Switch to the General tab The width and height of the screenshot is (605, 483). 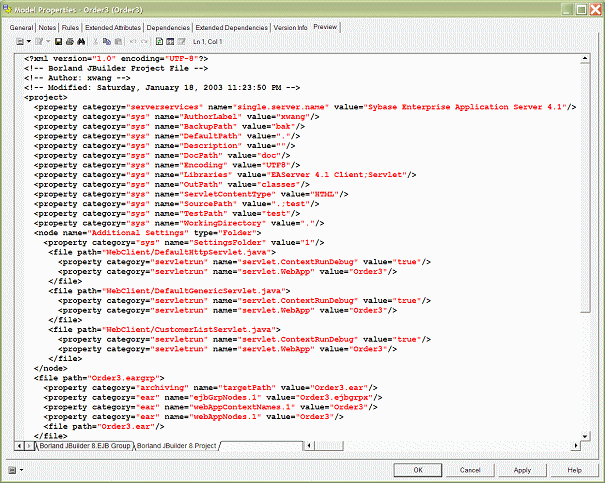point(22,27)
